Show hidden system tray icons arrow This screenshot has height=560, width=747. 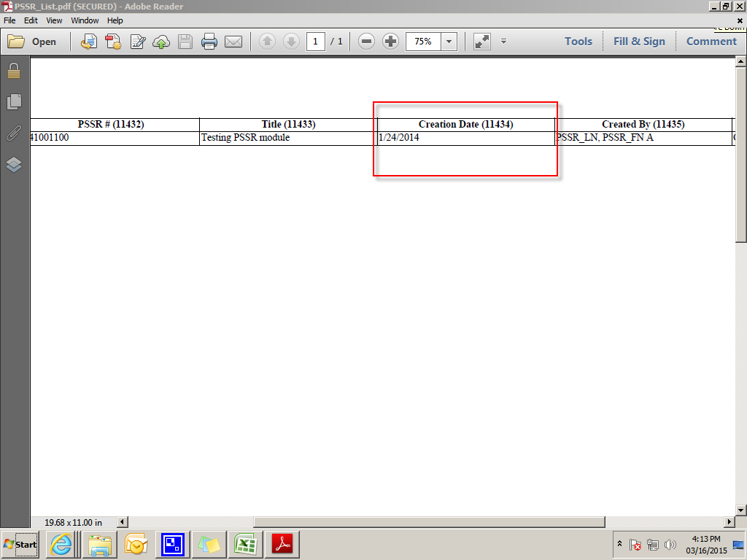tap(619, 543)
